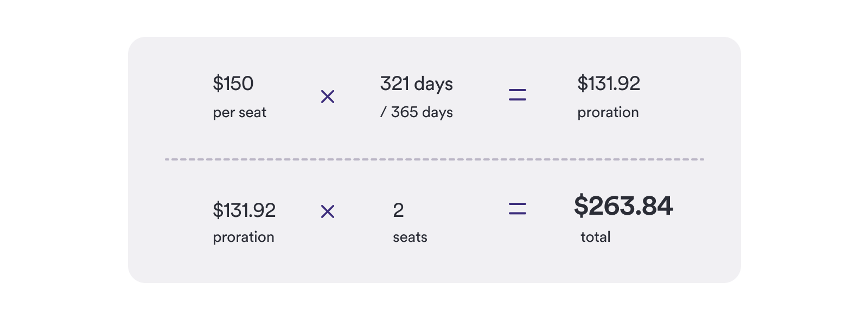868x321 pixels.
Task: Click the equals sign in the top row
Action: click(x=518, y=95)
